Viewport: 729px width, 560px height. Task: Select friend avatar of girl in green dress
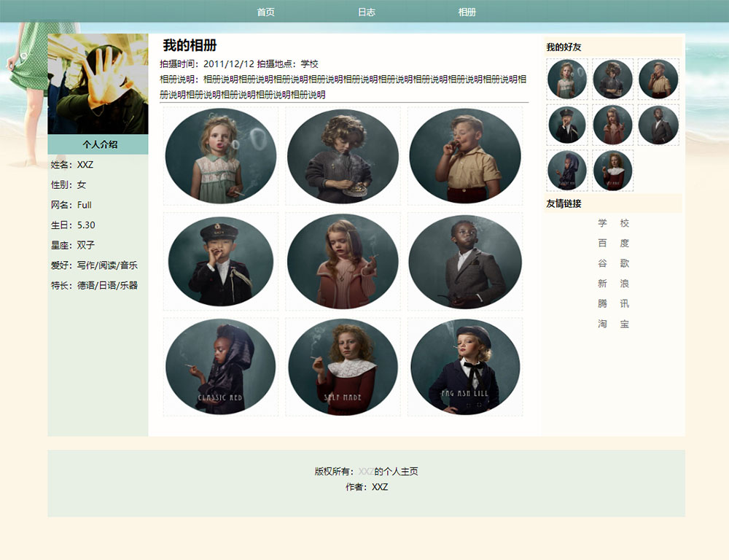(567, 79)
